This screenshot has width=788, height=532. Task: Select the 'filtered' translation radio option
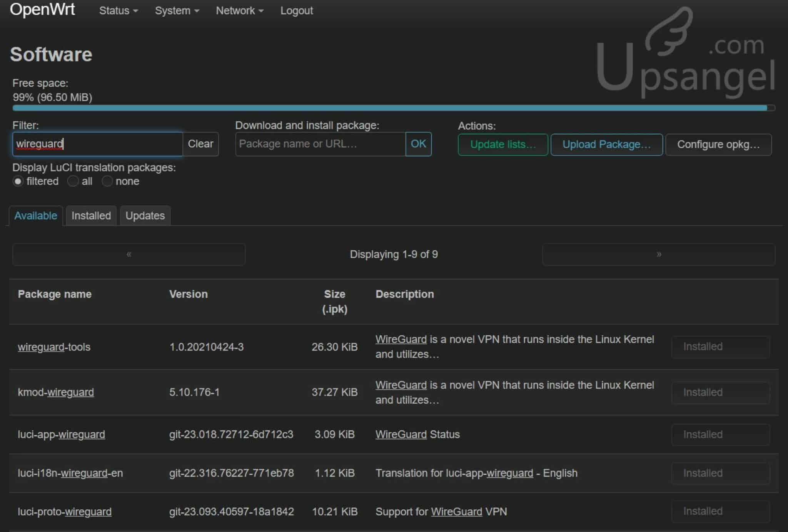point(18,181)
